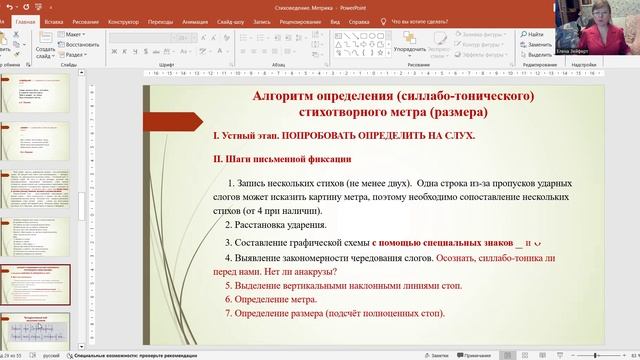Open the Вставка tab
This screenshot has width=640, height=360.
click(x=53, y=22)
